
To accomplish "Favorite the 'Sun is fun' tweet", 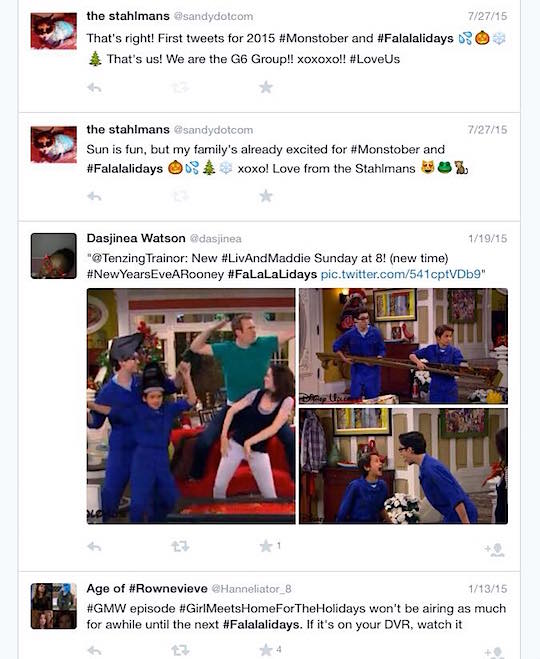I will (x=266, y=196).
